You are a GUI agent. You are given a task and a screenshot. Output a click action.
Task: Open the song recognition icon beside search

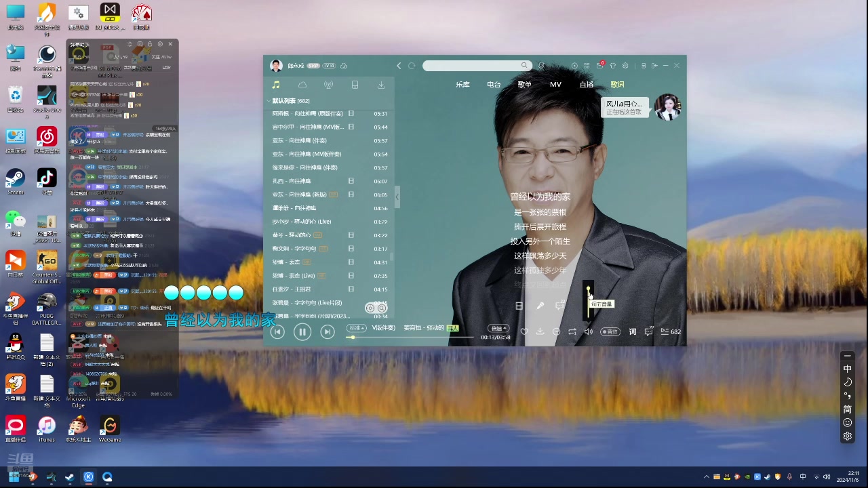point(541,66)
